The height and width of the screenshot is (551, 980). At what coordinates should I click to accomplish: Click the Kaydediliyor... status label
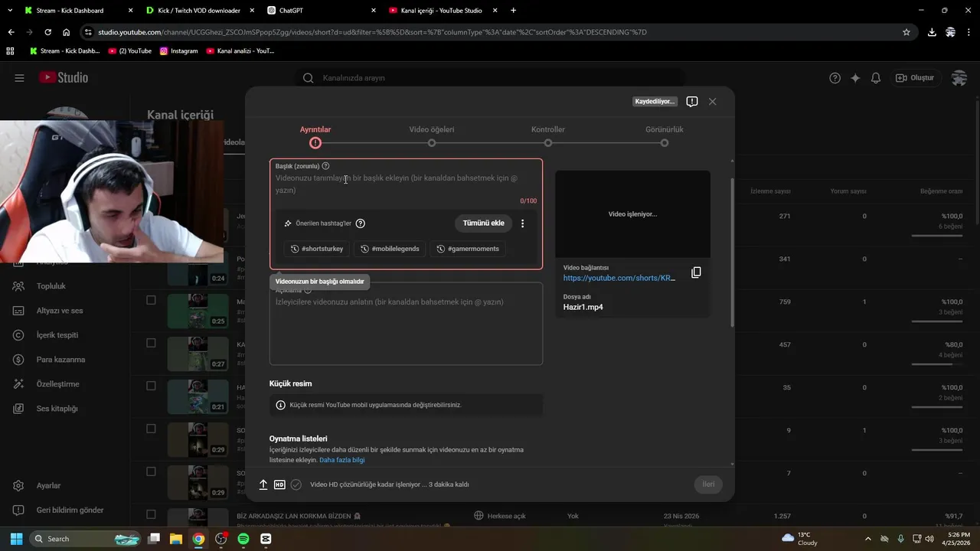click(655, 101)
